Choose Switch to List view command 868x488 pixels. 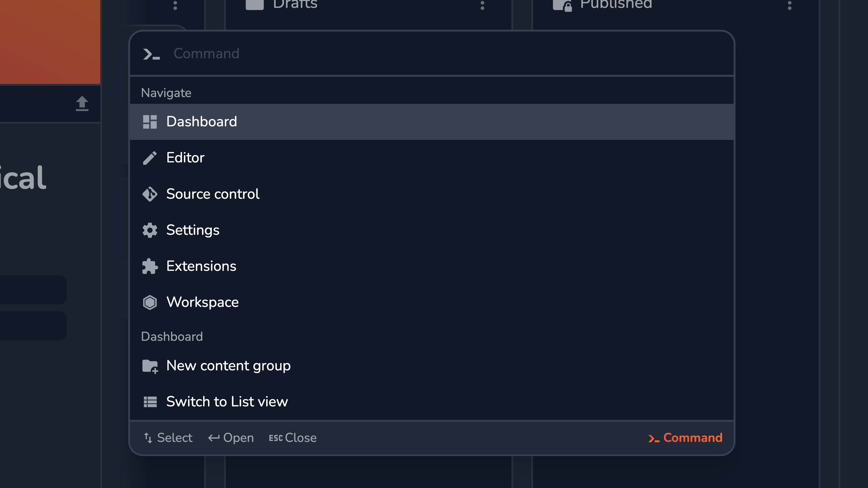[432, 402]
